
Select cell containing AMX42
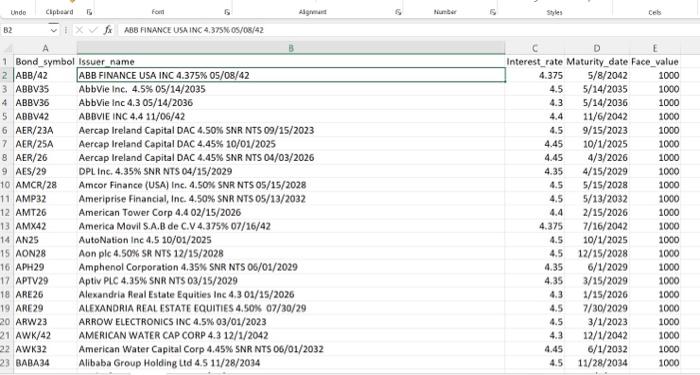[45, 226]
